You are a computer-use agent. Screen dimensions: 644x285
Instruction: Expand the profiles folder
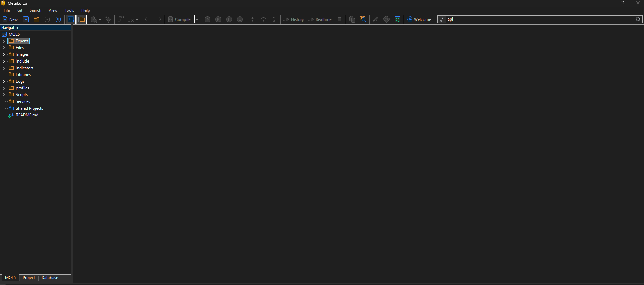4,88
